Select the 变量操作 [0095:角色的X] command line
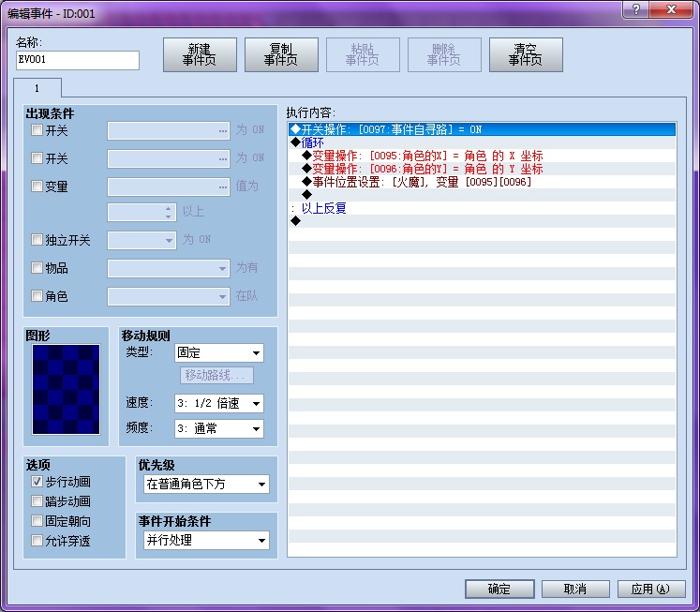Image resolution: width=700 pixels, height=612 pixels. tap(482, 156)
